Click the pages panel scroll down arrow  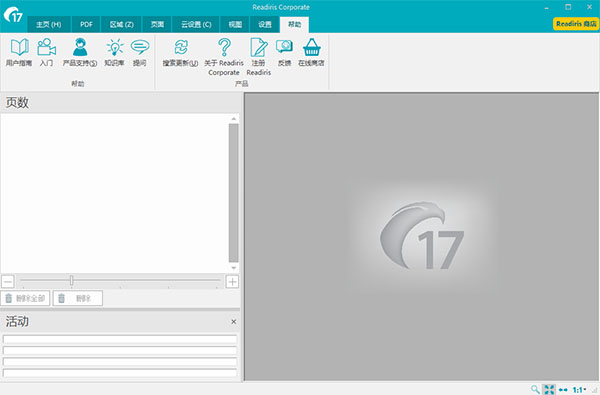pyautogui.click(x=233, y=268)
